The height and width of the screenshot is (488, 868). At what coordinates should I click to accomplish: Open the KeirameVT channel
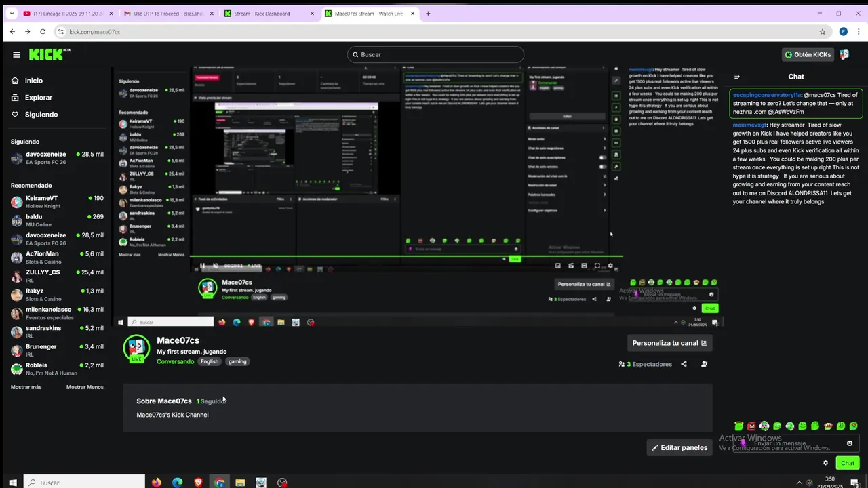coord(57,201)
